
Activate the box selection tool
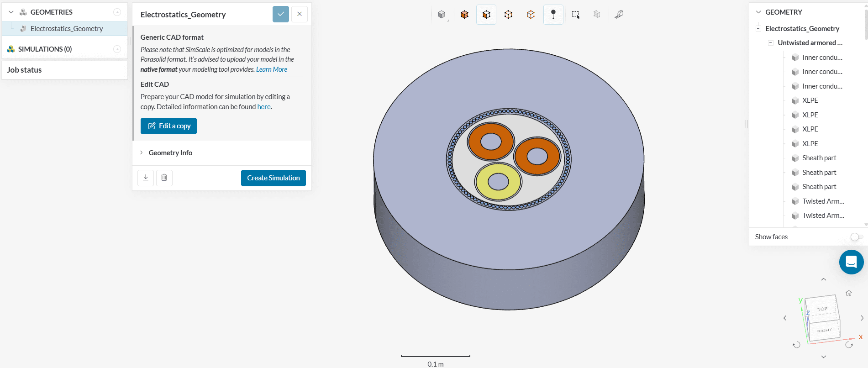(575, 15)
